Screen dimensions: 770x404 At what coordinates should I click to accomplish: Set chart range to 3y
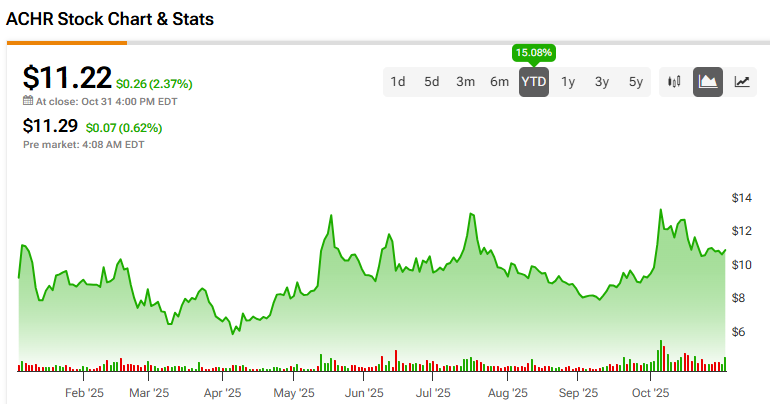click(602, 82)
